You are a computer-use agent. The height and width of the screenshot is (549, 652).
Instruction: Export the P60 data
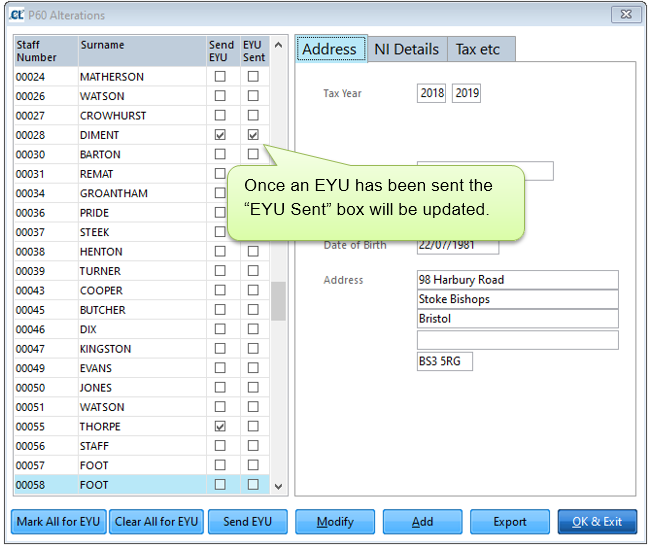pos(510,522)
